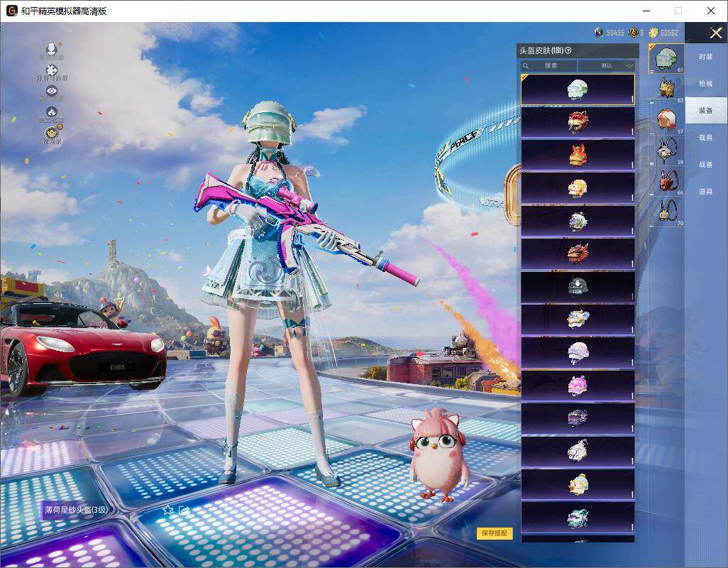Click the 头盔皮肤(181) panel title

coord(541,50)
